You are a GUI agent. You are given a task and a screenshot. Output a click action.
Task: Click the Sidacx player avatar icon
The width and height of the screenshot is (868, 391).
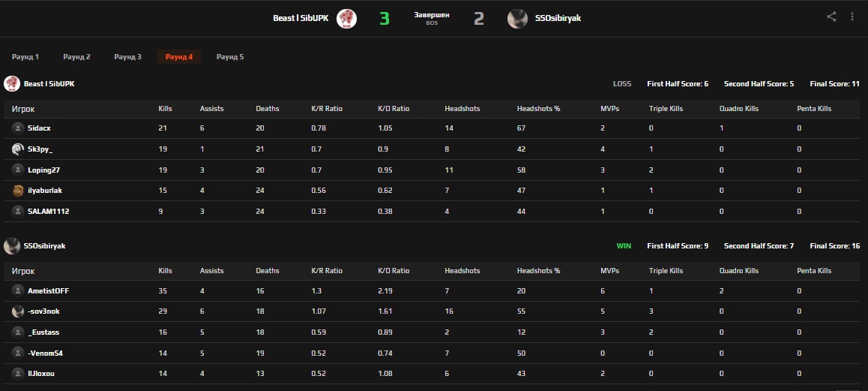(x=18, y=128)
